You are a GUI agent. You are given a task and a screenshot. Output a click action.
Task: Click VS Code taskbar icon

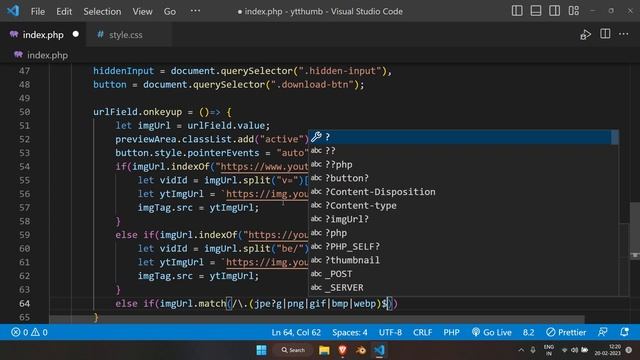(x=379, y=350)
